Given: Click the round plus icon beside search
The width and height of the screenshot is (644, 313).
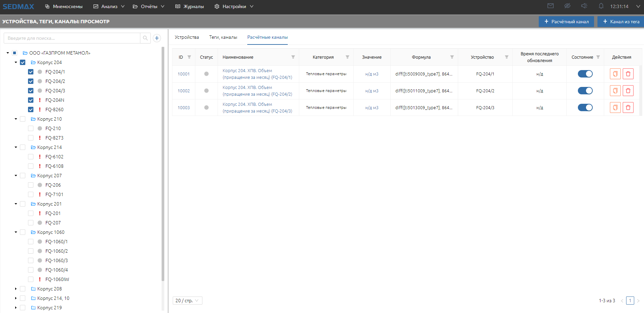Looking at the screenshot, I should pos(157,38).
